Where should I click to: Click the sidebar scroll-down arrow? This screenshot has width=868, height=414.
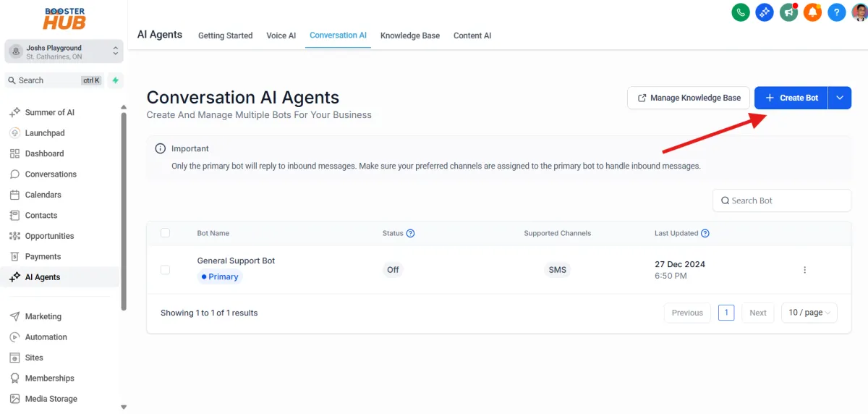pos(124,407)
